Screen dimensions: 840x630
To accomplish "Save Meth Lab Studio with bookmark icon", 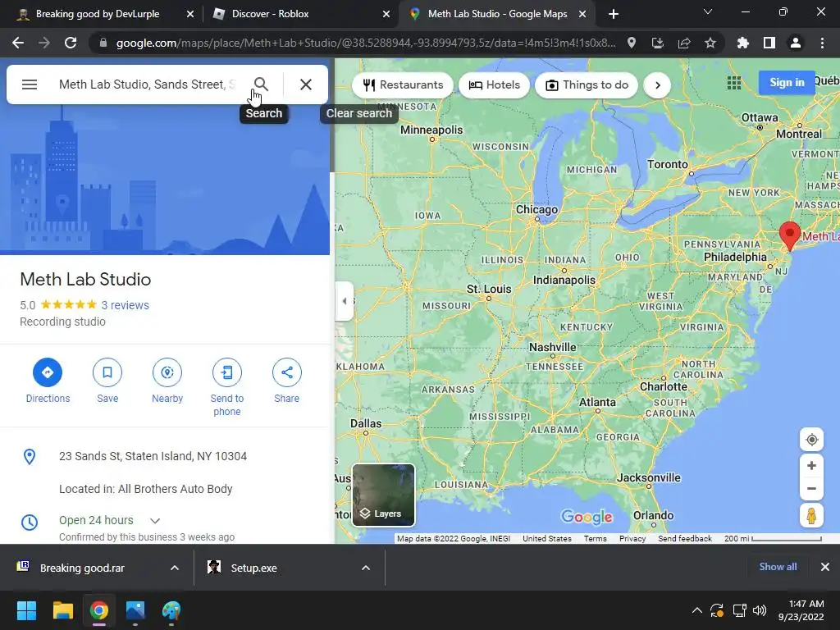I will [107, 372].
